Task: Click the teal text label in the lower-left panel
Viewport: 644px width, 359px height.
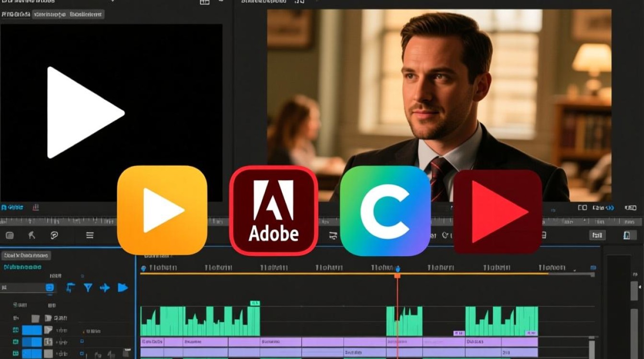Action: [23, 267]
